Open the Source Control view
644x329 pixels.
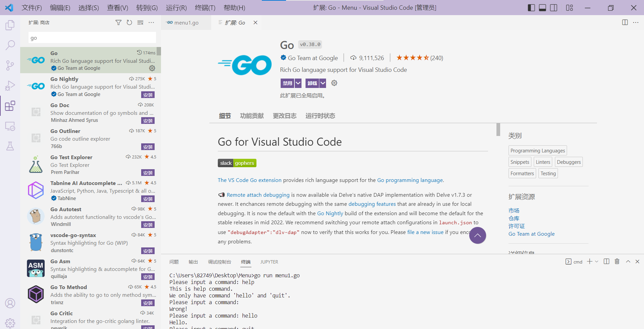tap(10, 65)
